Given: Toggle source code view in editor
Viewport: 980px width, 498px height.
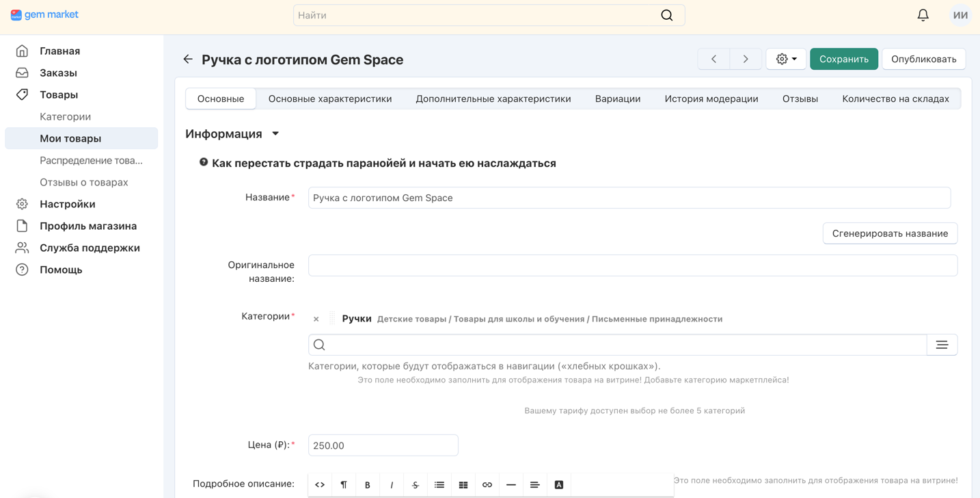Looking at the screenshot, I should click(x=320, y=484).
